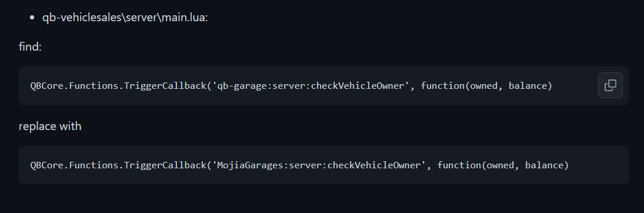Screen dimensions: 644x213
Task: Click 'qb-vehiclesales' in the bullet path
Action: click(82, 18)
